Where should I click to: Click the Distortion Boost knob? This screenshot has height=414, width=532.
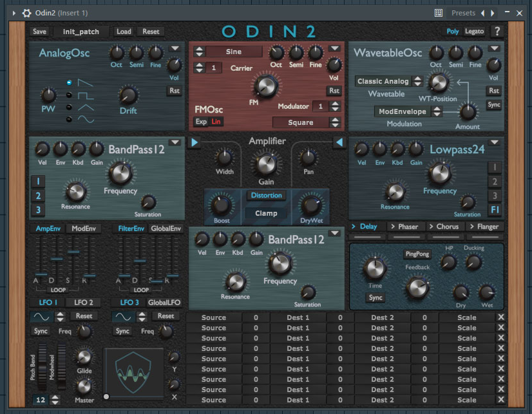(221, 205)
